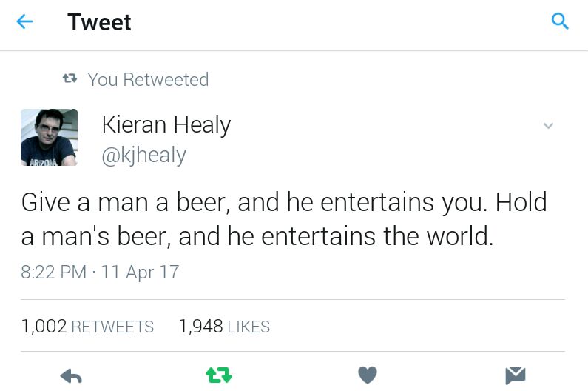Open profile via Kieran Healy name
Viewport: 588px width, 391px height.
[166, 124]
